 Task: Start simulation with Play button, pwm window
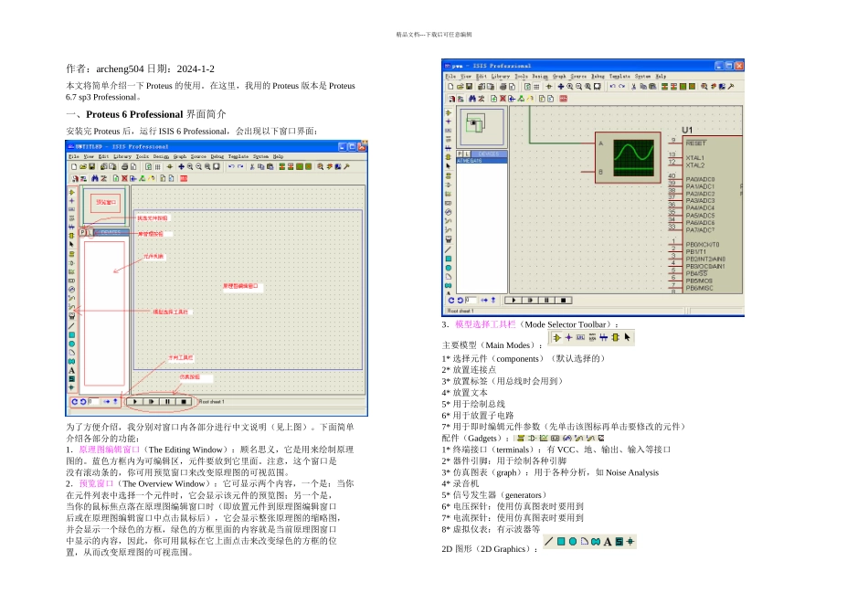click(513, 300)
